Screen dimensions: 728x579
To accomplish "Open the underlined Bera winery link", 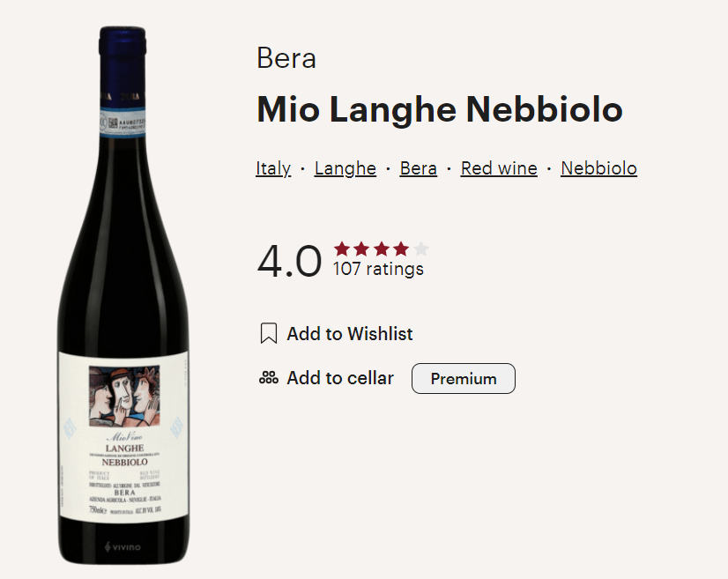I will (418, 168).
